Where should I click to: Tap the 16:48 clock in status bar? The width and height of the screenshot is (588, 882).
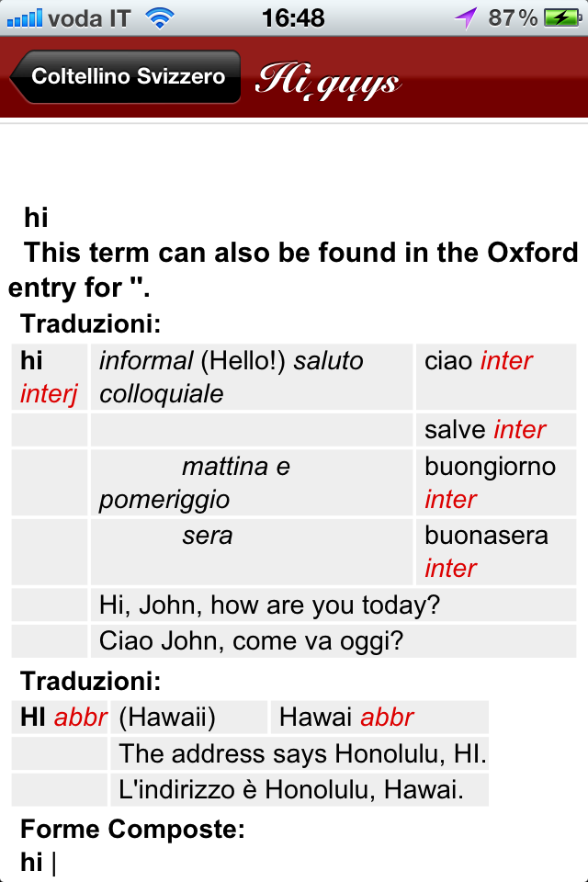tap(293, 17)
